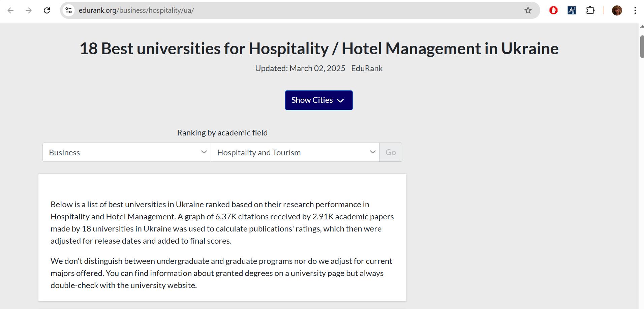Click the EduRank author link
644x309 pixels.
(367, 68)
